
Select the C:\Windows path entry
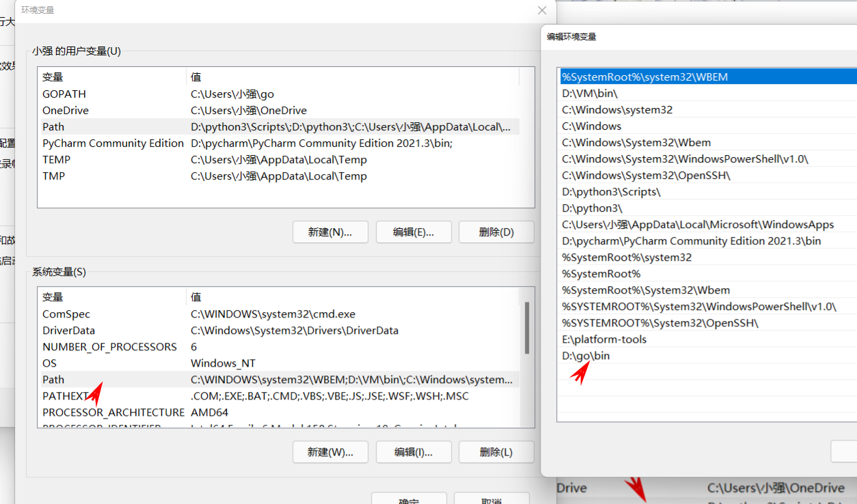[x=708, y=126]
